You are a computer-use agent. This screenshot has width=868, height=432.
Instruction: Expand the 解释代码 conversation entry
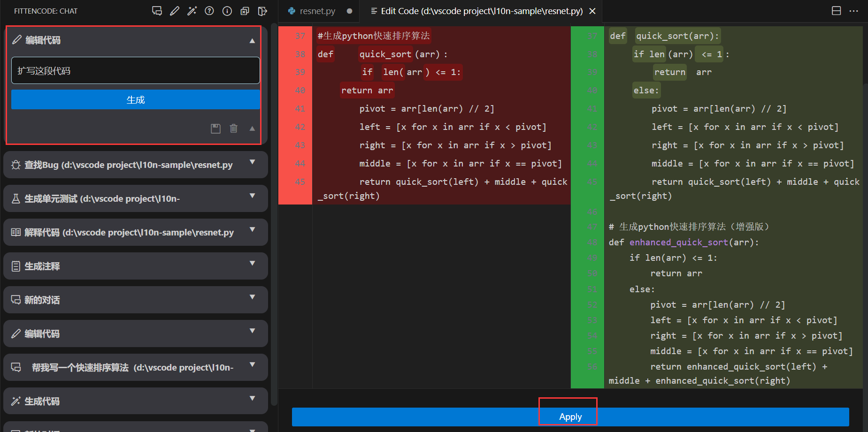252,230
